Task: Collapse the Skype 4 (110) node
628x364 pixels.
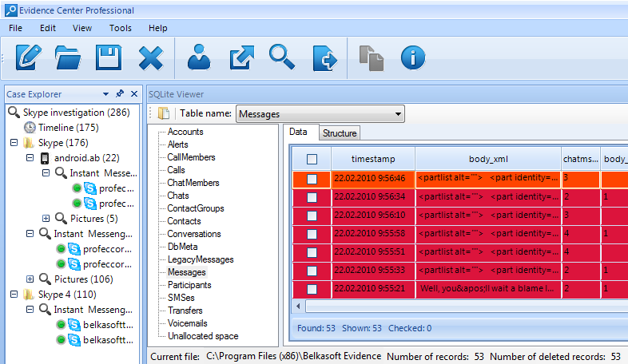Action: point(14,295)
